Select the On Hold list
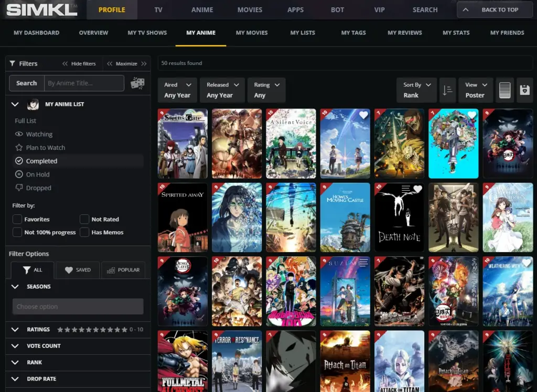The height and width of the screenshot is (392, 537). pyautogui.click(x=32, y=175)
